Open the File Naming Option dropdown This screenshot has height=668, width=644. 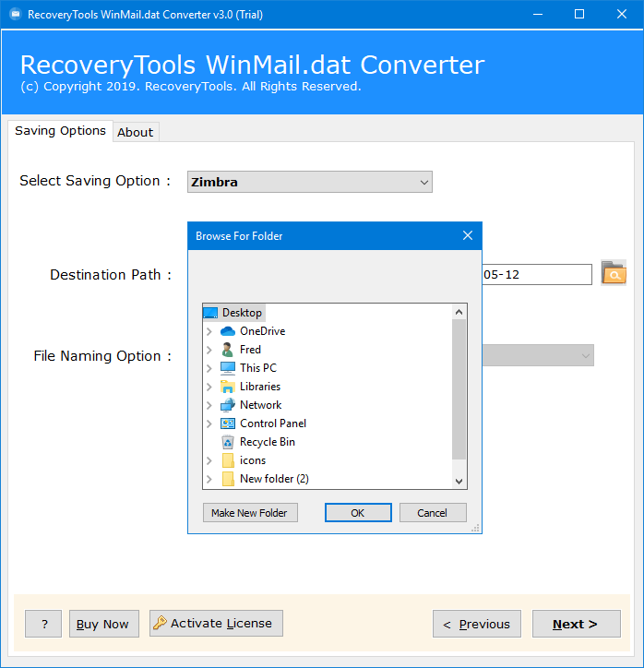[x=538, y=355]
